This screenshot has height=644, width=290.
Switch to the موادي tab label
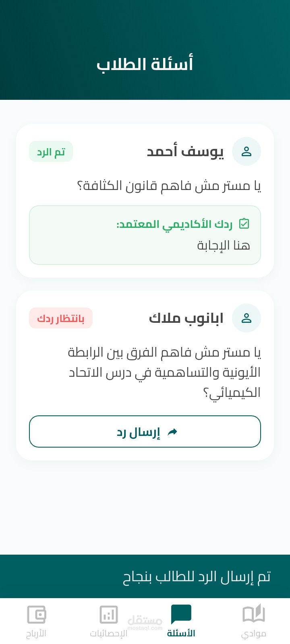point(254,634)
